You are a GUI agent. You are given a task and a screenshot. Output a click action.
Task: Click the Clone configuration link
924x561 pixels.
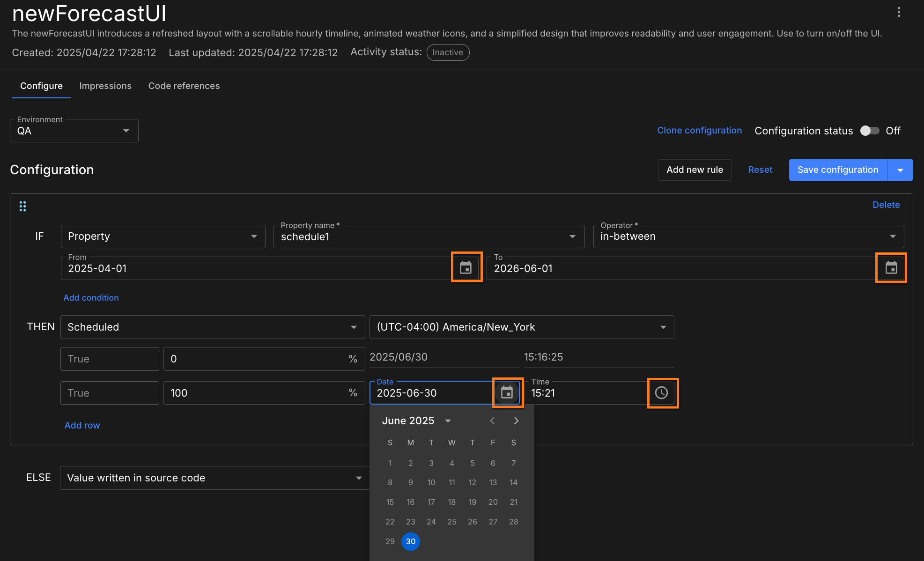699,131
